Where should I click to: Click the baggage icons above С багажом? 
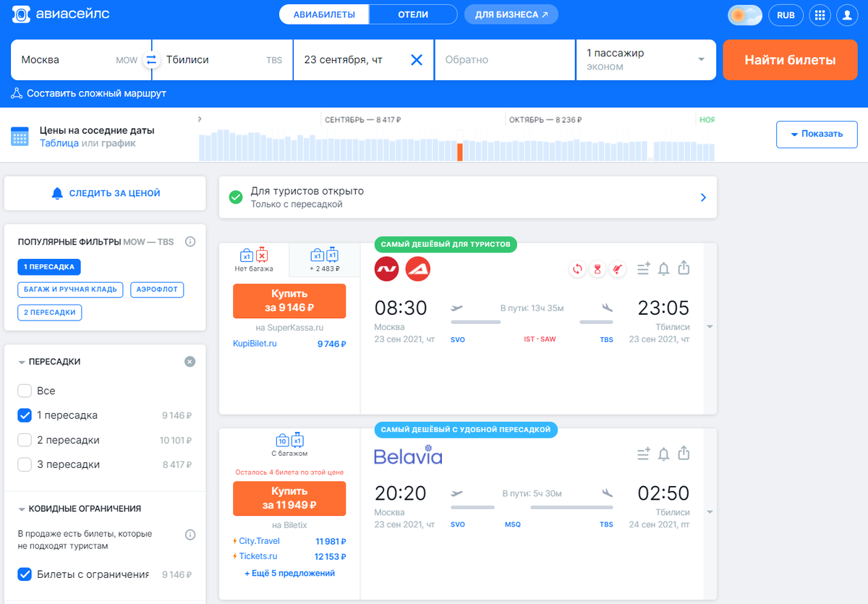coord(289,441)
